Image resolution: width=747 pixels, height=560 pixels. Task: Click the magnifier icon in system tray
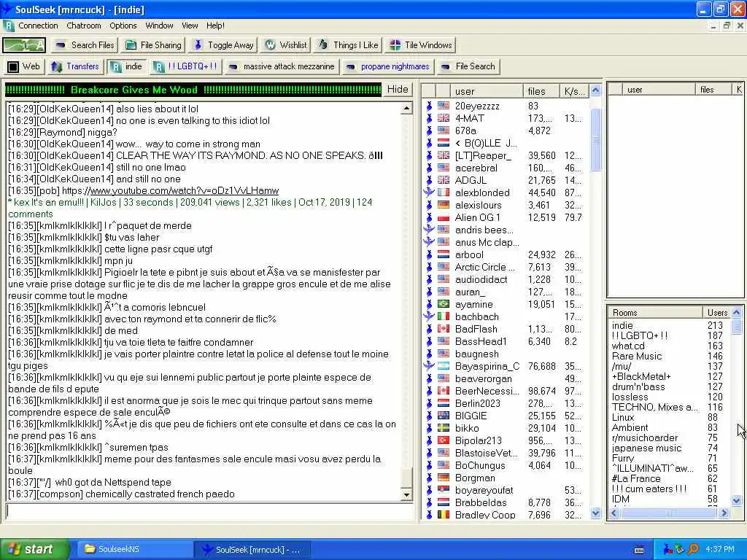coord(693,549)
